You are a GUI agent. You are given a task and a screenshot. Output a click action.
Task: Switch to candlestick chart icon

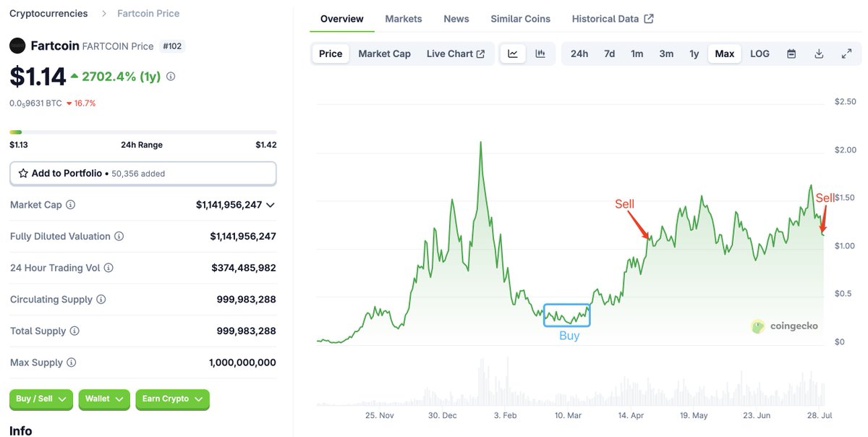[540, 54]
